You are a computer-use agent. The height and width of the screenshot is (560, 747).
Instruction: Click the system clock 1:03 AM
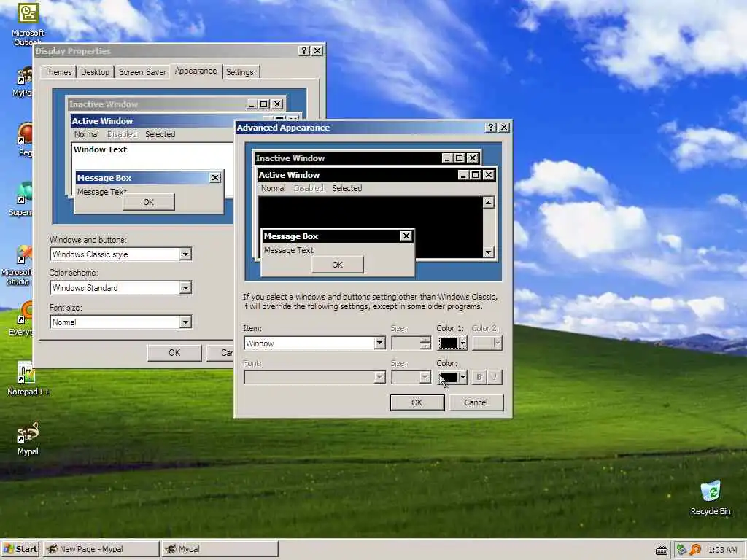(x=722, y=550)
